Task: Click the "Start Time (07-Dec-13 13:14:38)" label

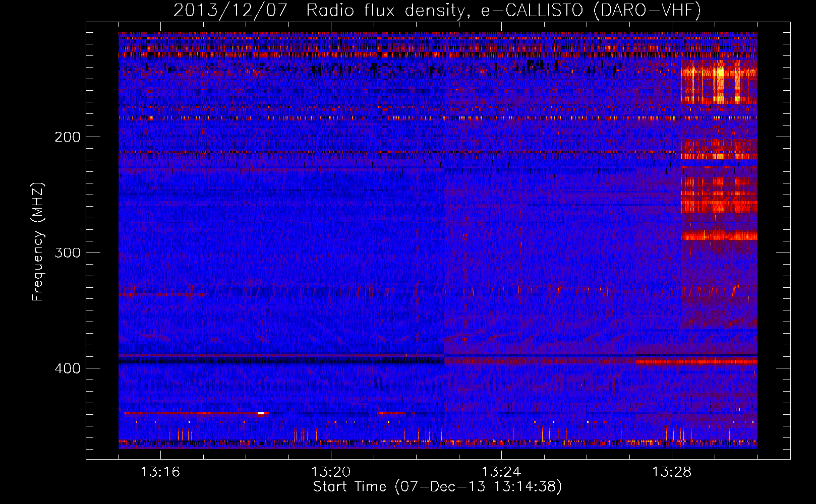Action: (437, 487)
